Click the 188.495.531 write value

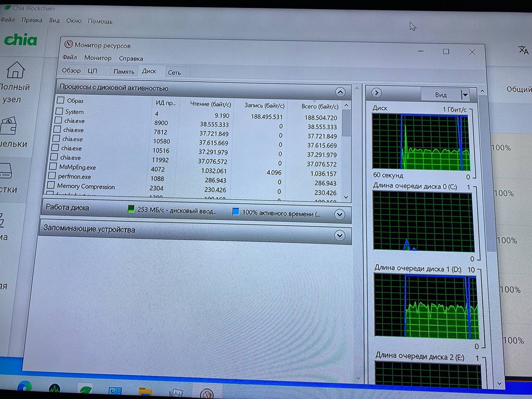coord(266,117)
